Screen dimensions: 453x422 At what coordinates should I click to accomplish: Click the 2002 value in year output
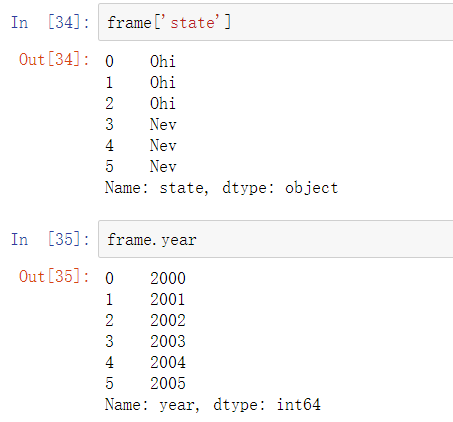pos(168,320)
